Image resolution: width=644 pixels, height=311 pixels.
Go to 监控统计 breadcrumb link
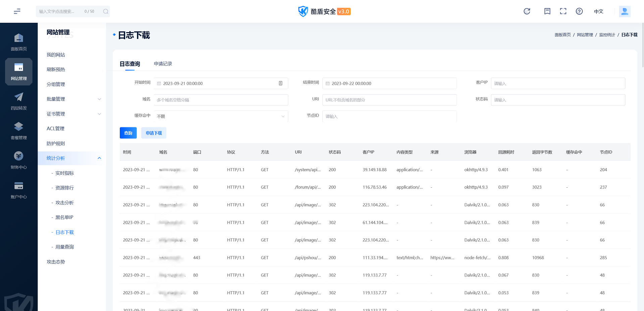click(x=607, y=35)
